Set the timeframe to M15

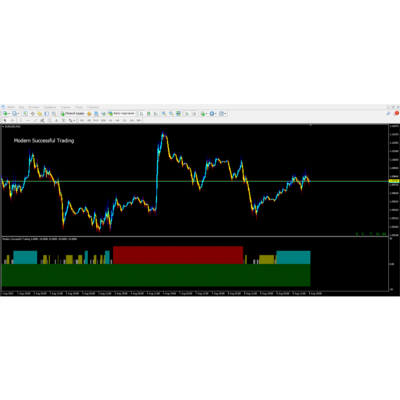click(x=96, y=120)
